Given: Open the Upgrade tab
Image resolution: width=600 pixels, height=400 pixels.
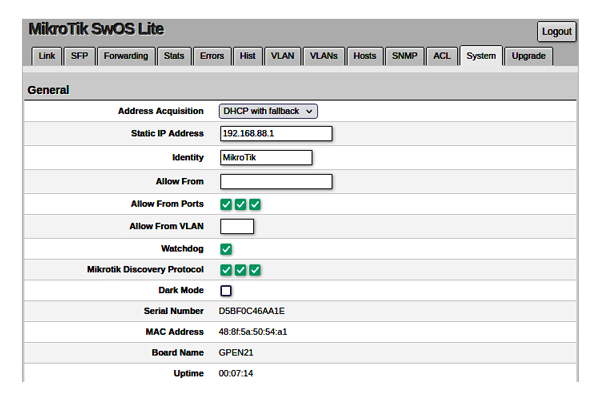Looking at the screenshot, I should tap(528, 56).
